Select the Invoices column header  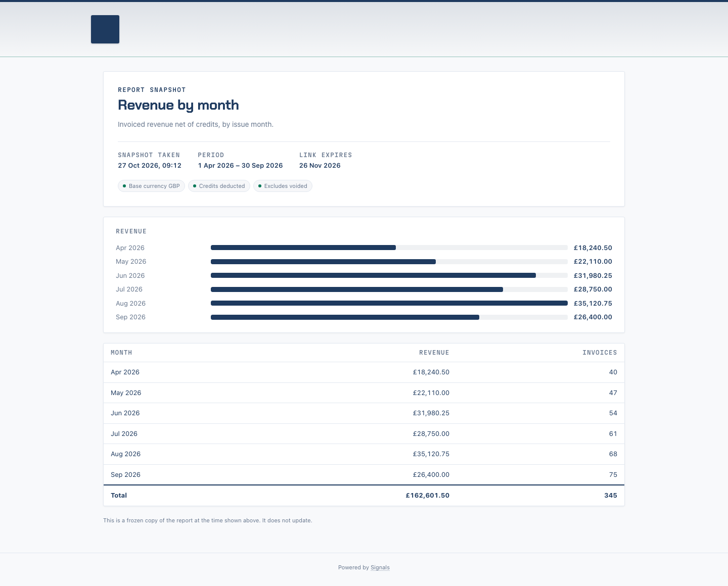pyautogui.click(x=600, y=353)
